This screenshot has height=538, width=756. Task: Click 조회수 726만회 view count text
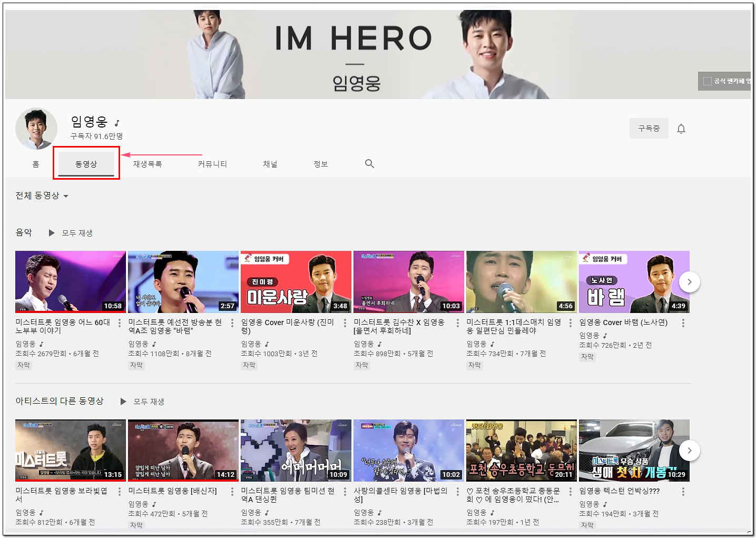603,345
